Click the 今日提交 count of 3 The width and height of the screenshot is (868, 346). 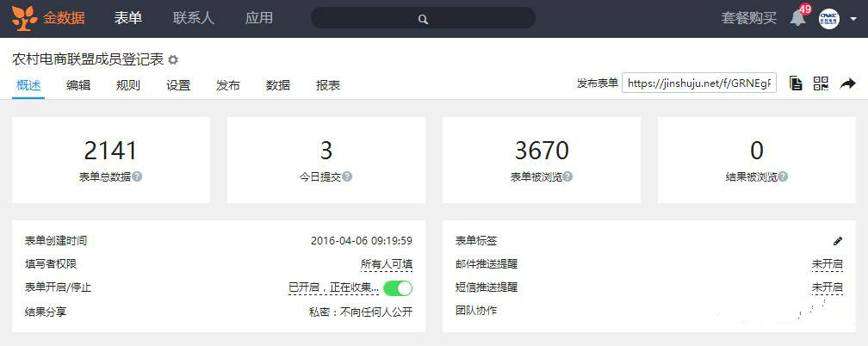pyautogui.click(x=326, y=151)
